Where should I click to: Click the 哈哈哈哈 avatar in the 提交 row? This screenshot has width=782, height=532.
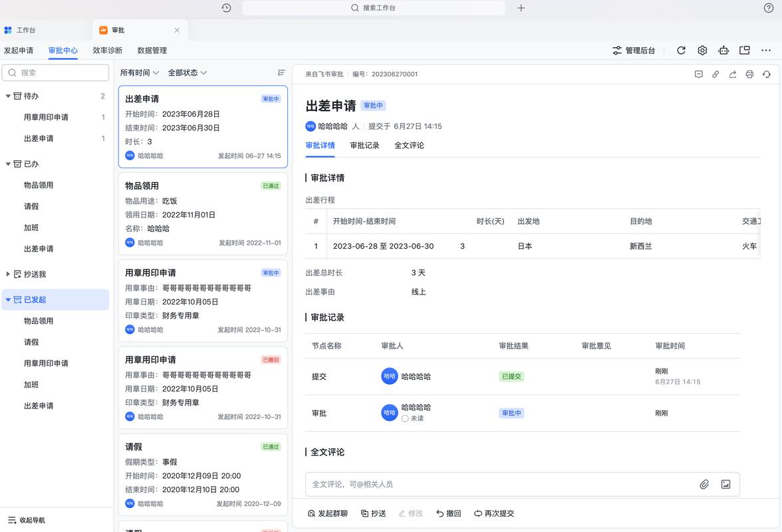(x=390, y=376)
